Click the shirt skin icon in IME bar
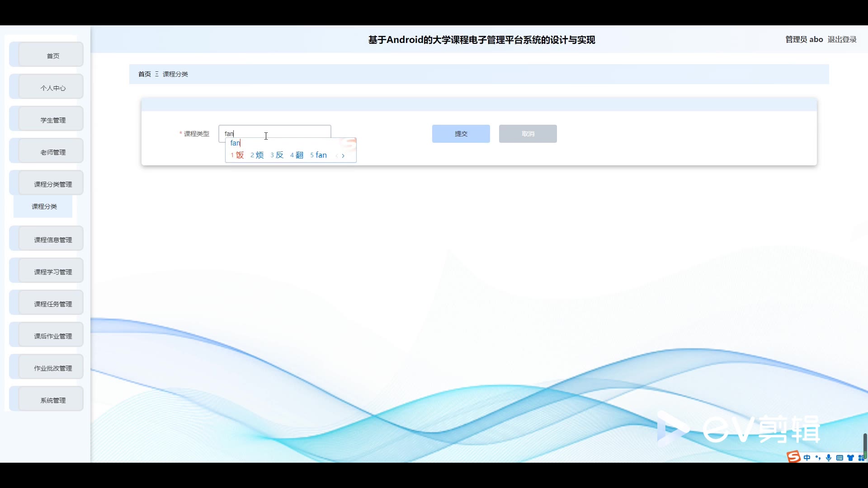The image size is (868, 488). pyautogui.click(x=850, y=458)
